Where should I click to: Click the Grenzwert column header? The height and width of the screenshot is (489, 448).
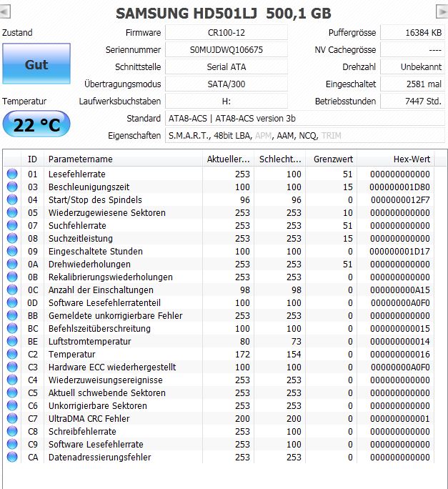331,159
